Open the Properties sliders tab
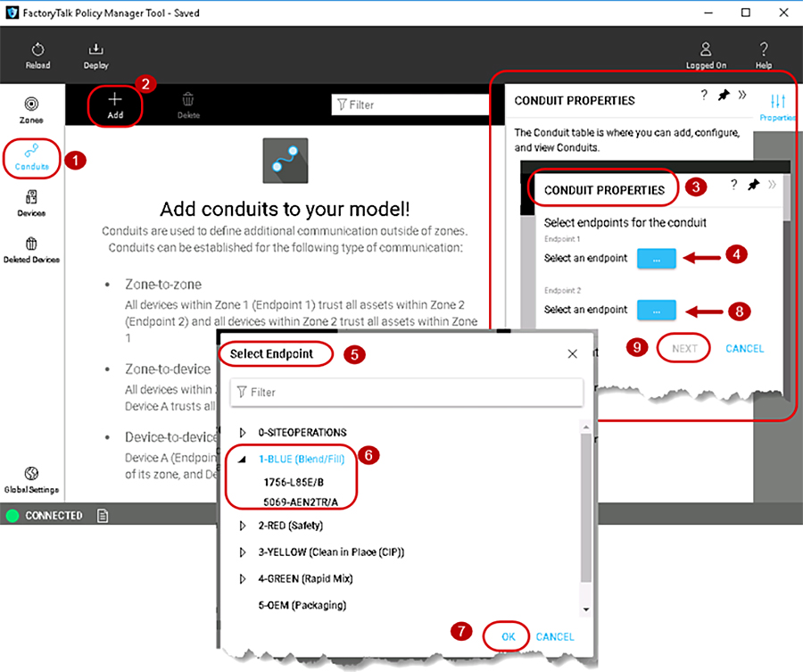803x672 pixels. pyautogui.click(x=777, y=107)
